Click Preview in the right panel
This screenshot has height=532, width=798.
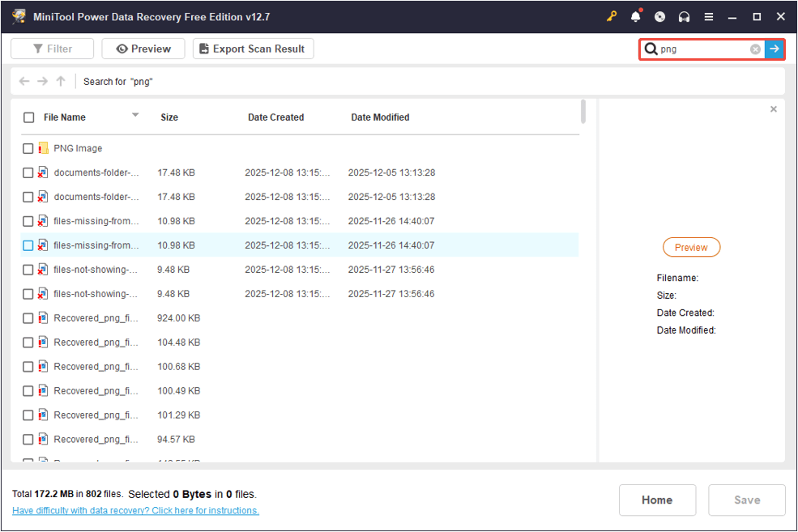point(691,247)
